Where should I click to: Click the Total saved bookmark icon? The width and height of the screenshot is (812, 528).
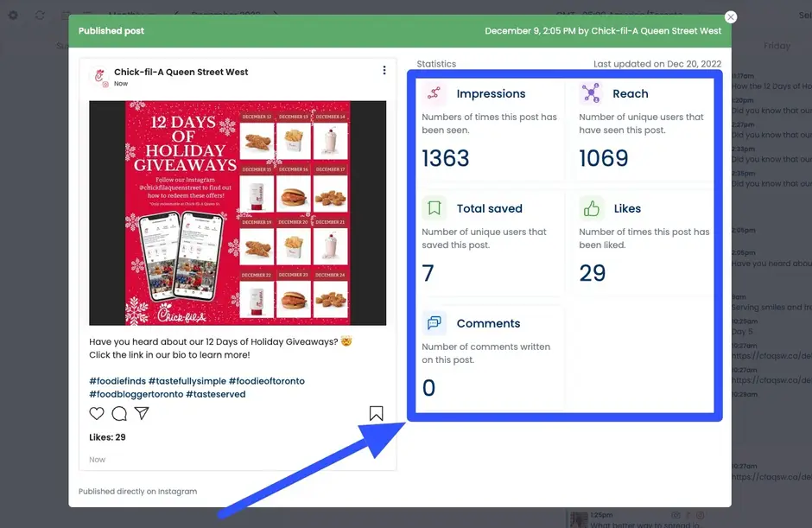point(434,208)
